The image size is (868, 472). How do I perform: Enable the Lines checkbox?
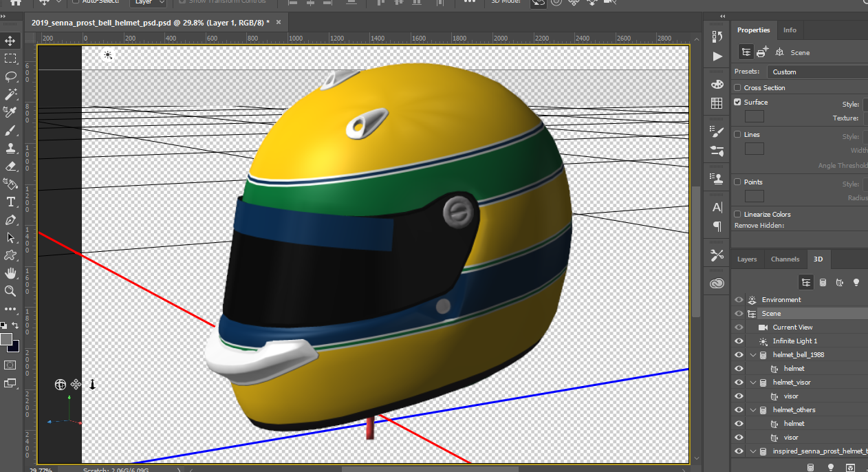(x=737, y=135)
